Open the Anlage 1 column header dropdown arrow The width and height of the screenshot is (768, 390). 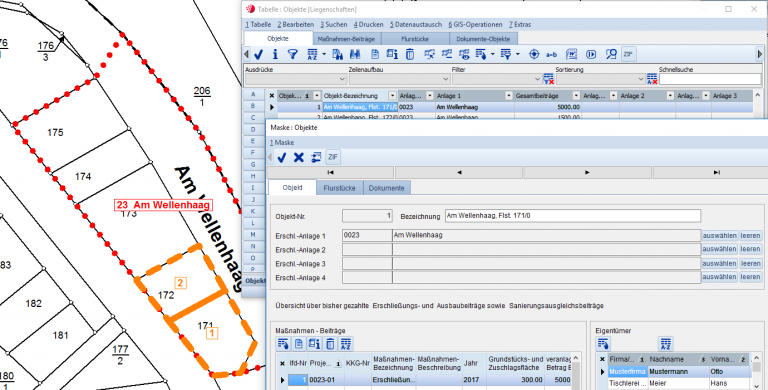(508, 96)
